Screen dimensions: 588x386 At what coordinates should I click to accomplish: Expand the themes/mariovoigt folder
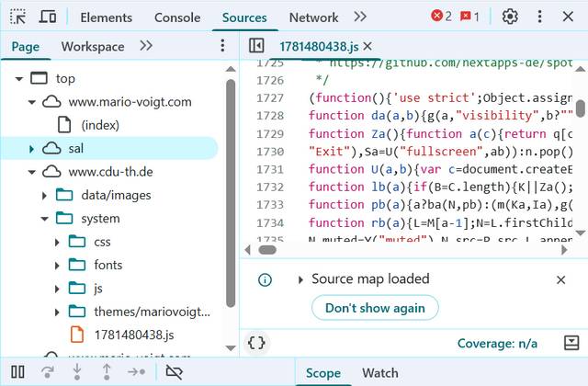click(x=57, y=312)
